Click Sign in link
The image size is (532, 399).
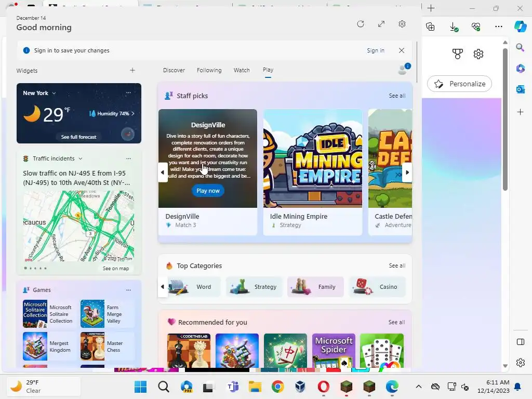tap(375, 50)
